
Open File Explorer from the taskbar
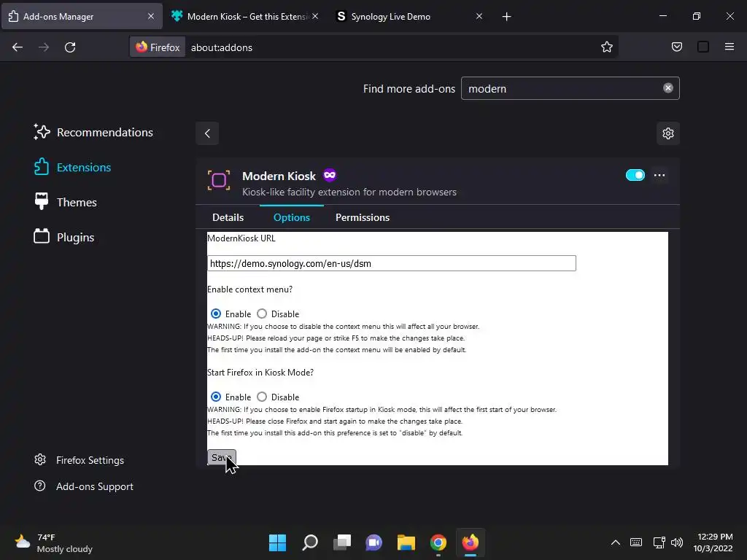click(x=406, y=542)
